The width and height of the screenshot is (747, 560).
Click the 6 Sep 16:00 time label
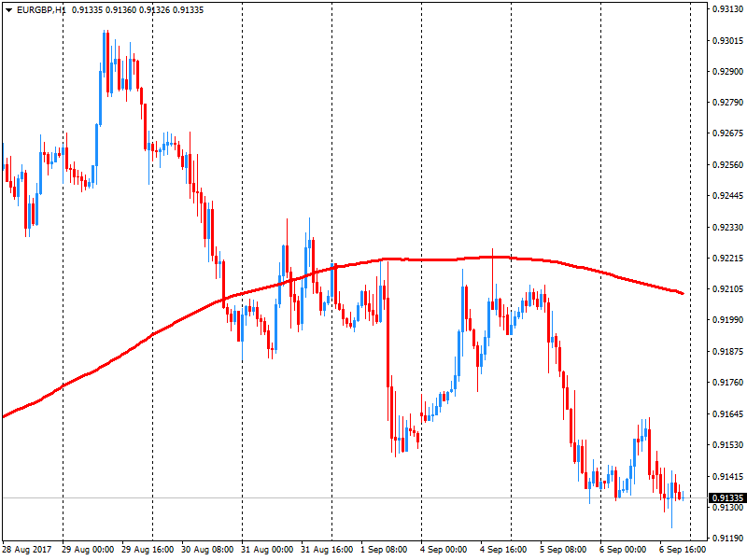683,550
